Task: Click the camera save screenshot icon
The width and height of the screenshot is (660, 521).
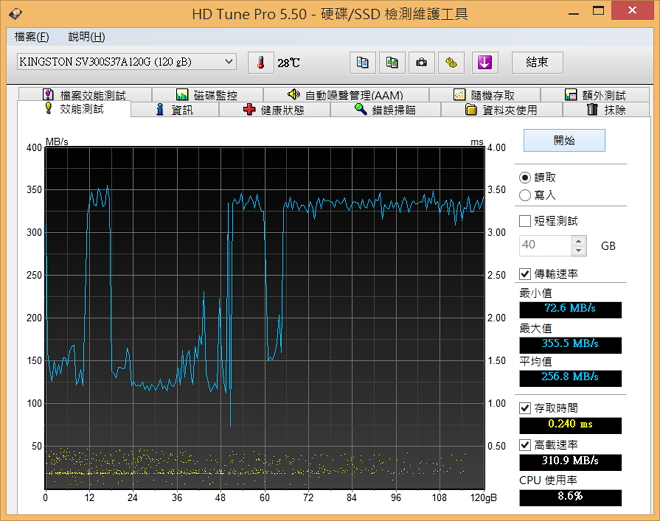Action: pyautogui.click(x=421, y=63)
